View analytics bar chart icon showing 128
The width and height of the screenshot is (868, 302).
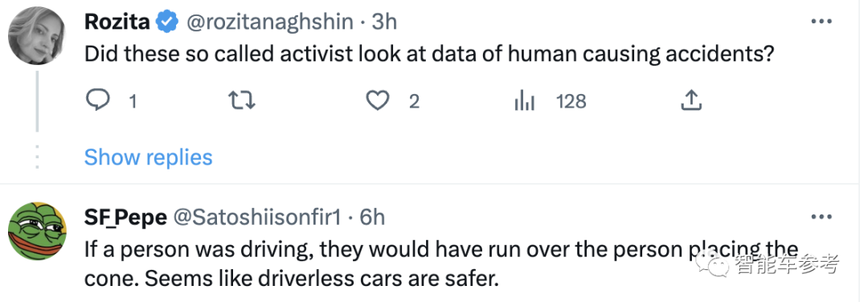(524, 101)
